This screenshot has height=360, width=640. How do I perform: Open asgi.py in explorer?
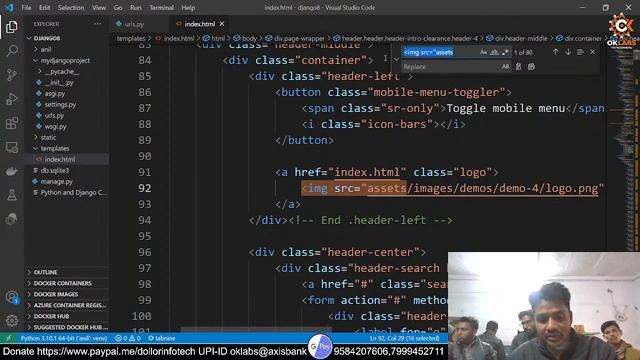[55, 93]
